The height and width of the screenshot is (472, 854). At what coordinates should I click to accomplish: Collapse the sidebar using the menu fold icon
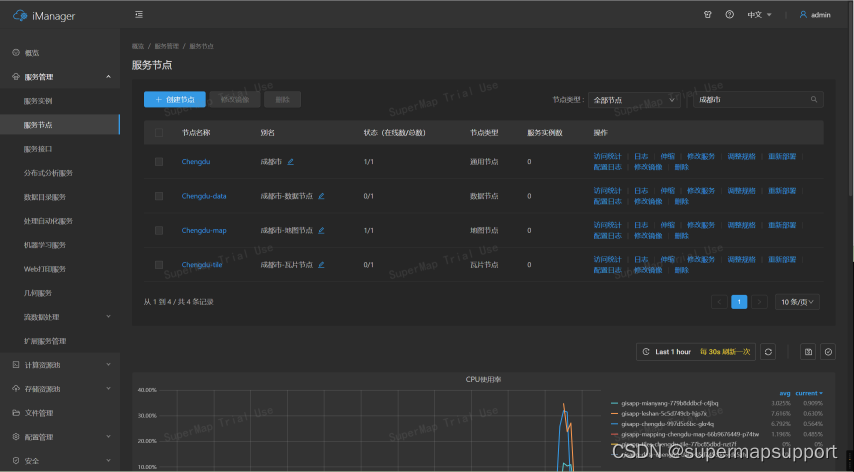click(x=138, y=15)
